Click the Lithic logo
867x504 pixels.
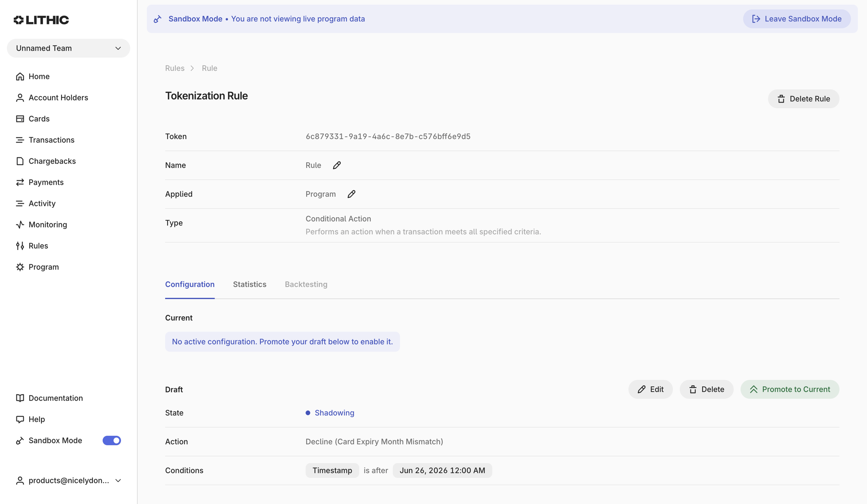tap(41, 20)
